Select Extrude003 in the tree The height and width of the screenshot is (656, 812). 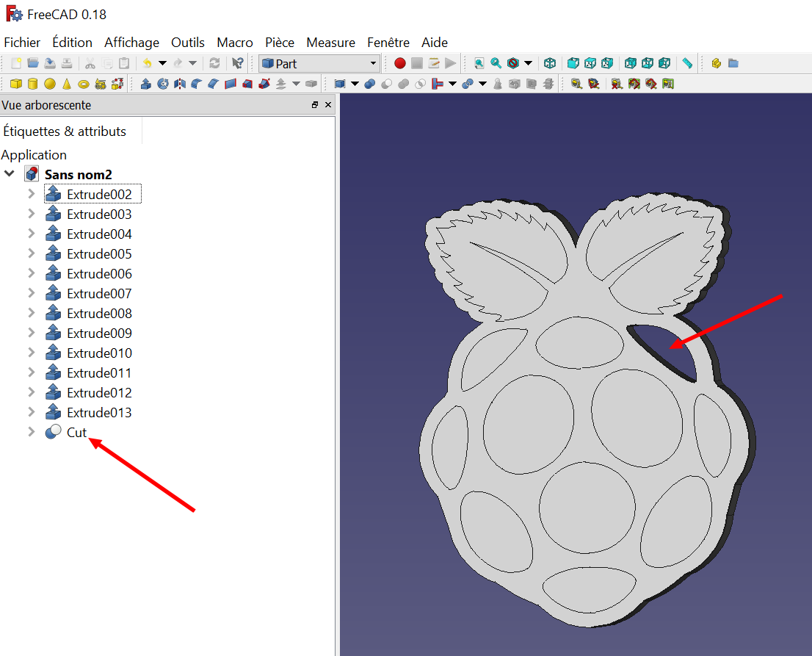tap(99, 214)
